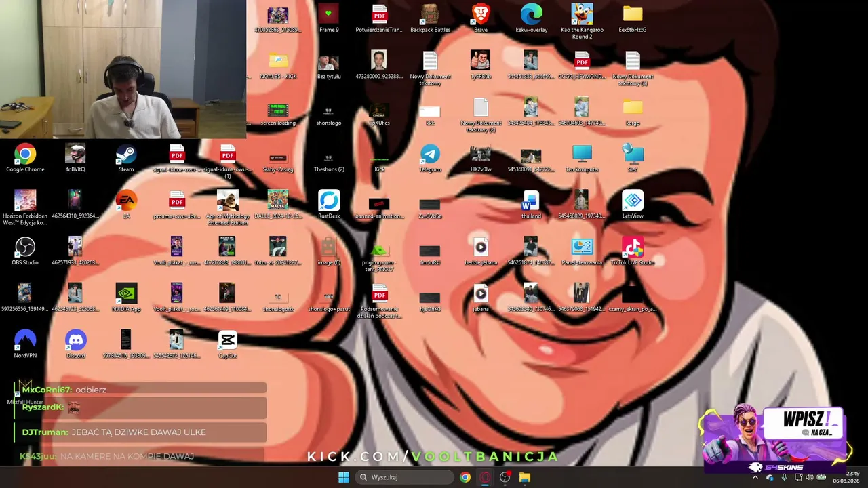Launch CapCut desktop shortcut
868x488 pixels.
tap(227, 344)
